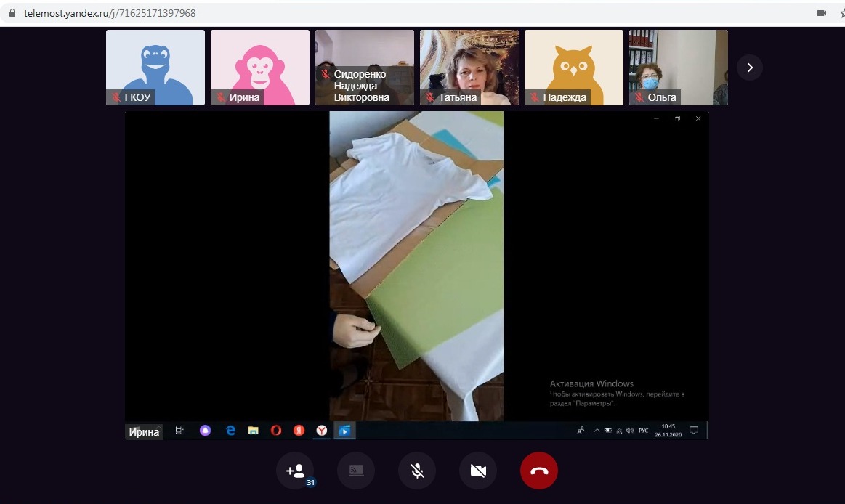Open Opera from the shared taskbar
845x504 pixels.
(276, 431)
